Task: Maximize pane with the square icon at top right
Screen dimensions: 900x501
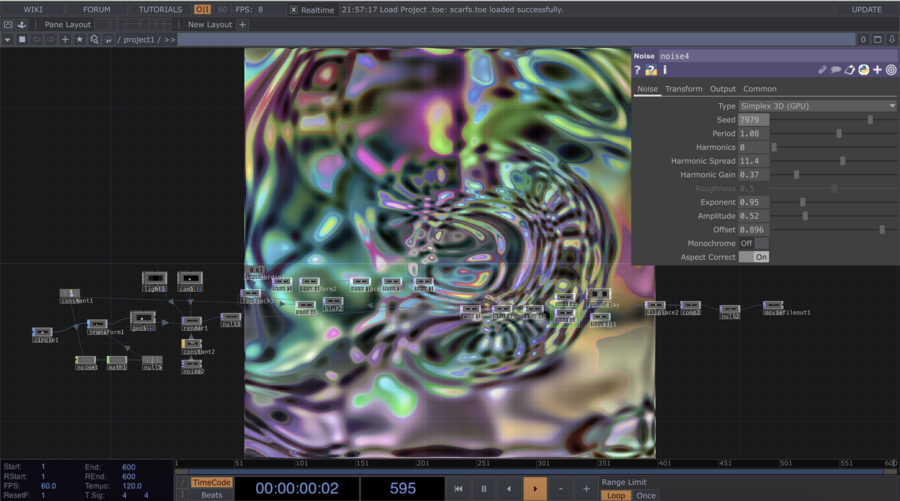Action: [x=878, y=40]
